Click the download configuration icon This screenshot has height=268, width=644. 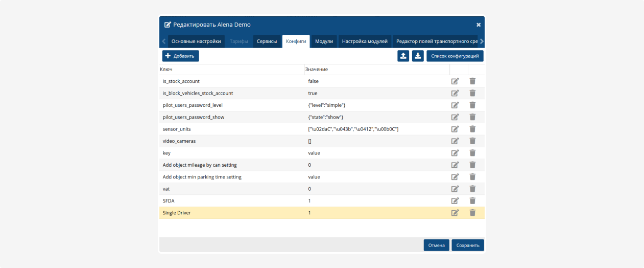tap(418, 56)
